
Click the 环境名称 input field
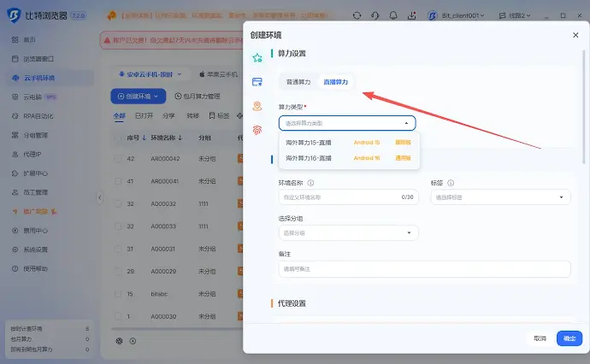348,197
